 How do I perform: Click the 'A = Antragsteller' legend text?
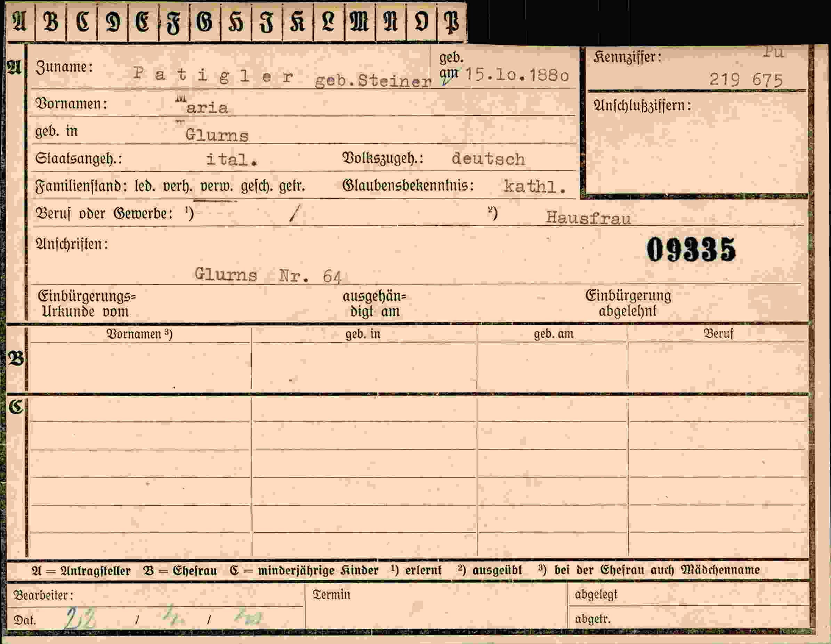81,571
